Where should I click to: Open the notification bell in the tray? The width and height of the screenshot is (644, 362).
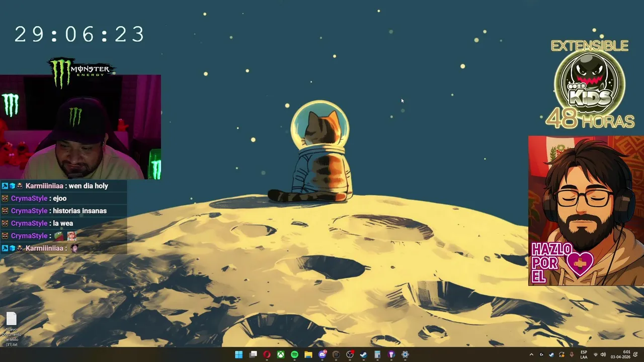click(x=635, y=354)
